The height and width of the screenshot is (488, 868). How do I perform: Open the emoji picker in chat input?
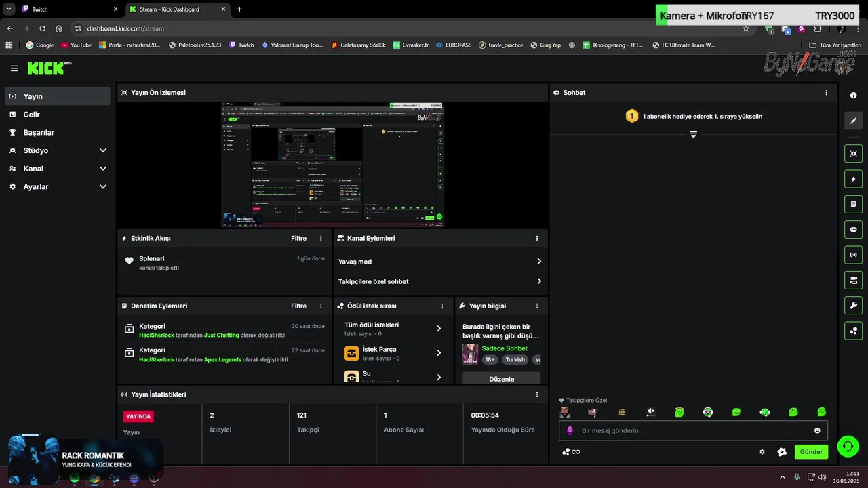(x=817, y=430)
